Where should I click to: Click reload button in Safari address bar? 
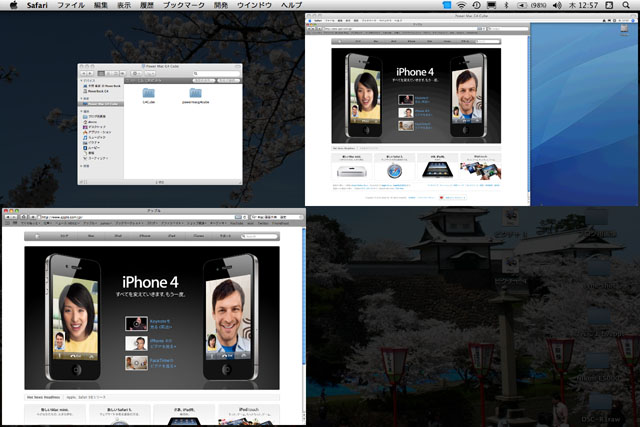(x=244, y=217)
